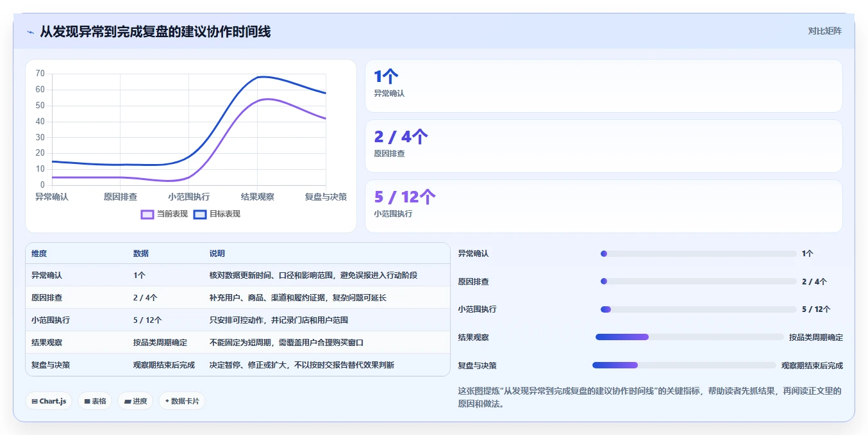This screenshot has height=435, width=868.
Task: Click the 小范围执行 progress bar
Action: 698,309
